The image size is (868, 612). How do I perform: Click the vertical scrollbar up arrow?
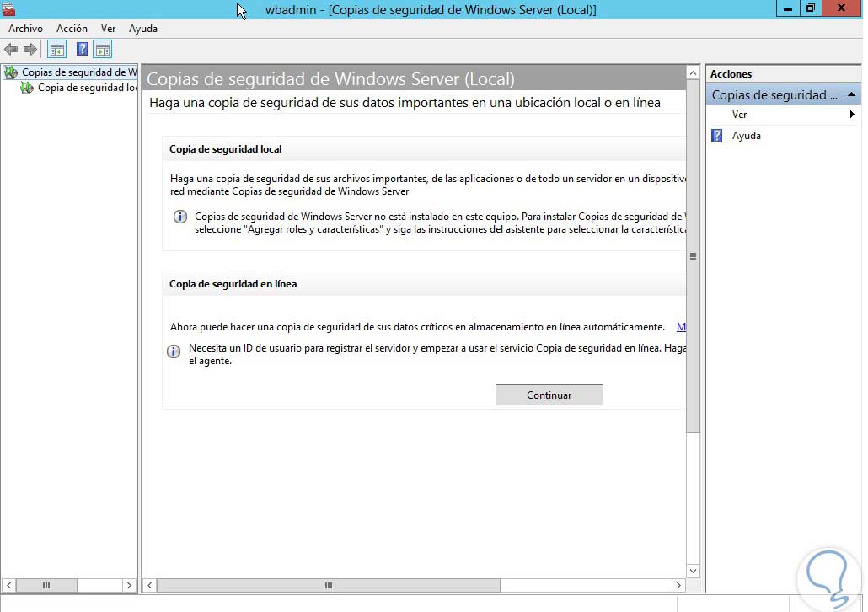tap(693, 72)
